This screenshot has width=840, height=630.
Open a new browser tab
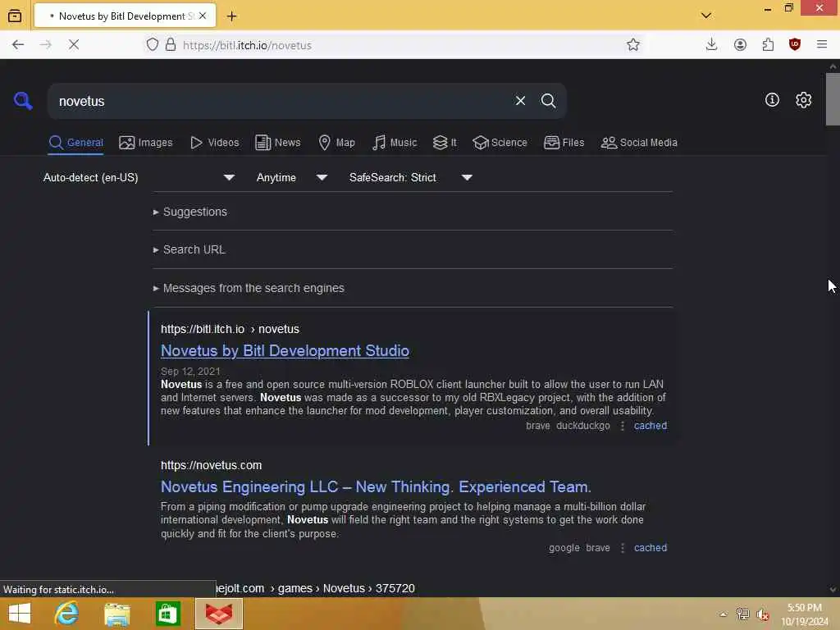pyautogui.click(x=231, y=16)
